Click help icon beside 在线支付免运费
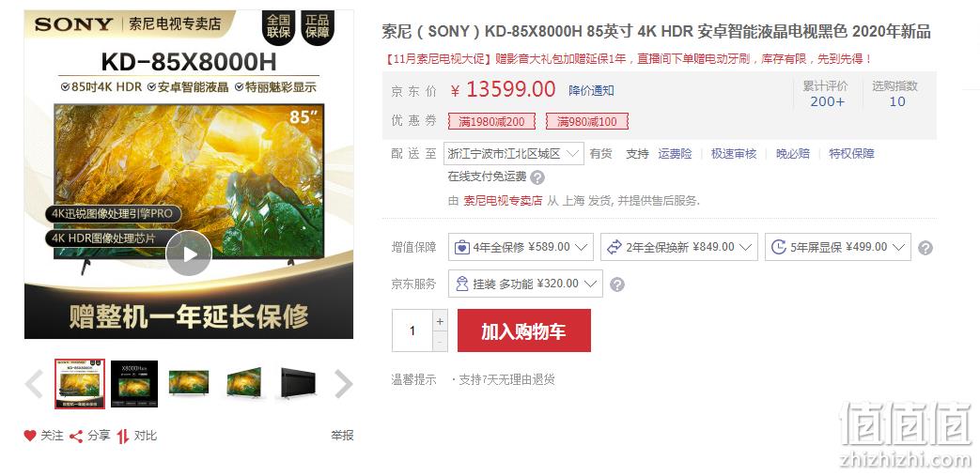 [x=537, y=177]
